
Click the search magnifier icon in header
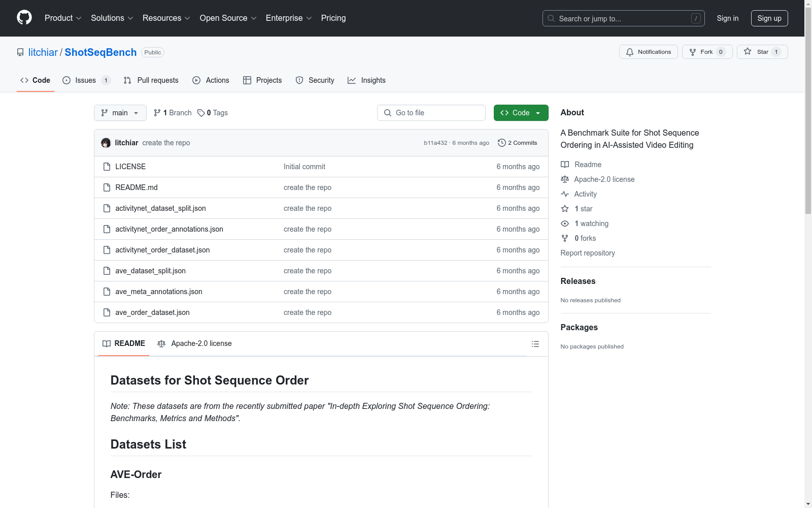pyautogui.click(x=551, y=18)
